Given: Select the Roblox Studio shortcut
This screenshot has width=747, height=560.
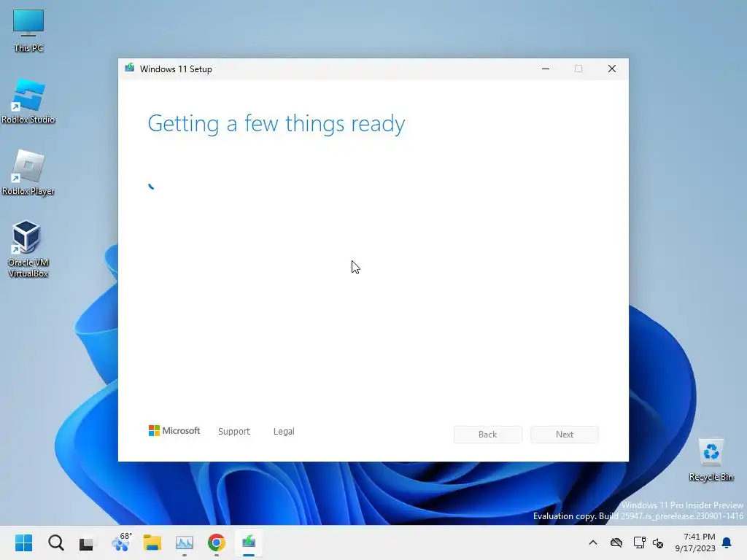Looking at the screenshot, I should click(x=28, y=101).
